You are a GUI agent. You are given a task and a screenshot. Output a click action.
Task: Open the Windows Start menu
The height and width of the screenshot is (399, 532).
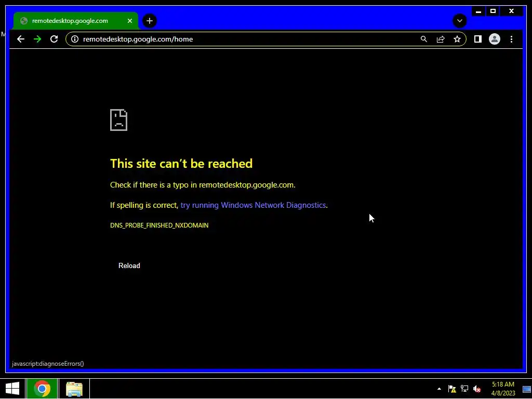pos(12,389)
